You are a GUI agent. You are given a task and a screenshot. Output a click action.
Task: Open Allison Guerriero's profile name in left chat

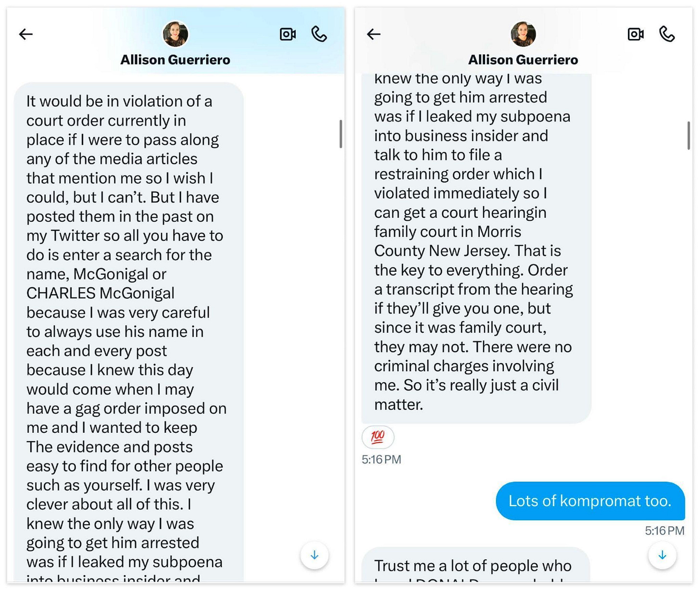[x=175, y=60]
